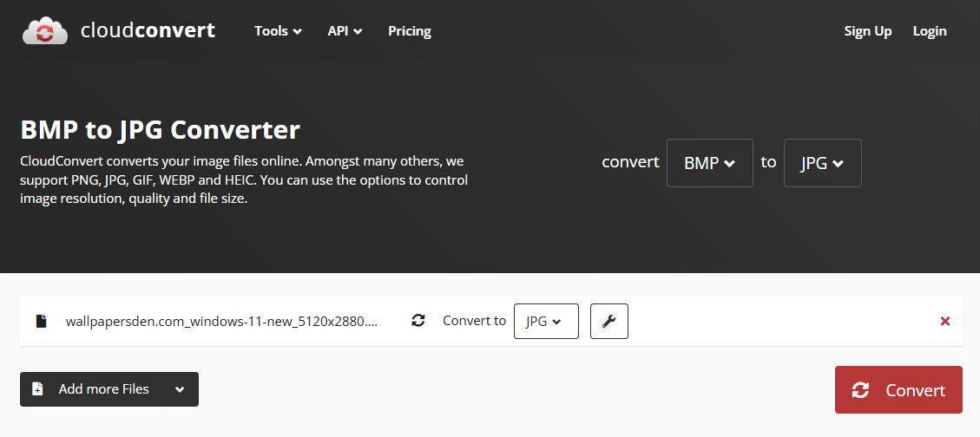This screenshot has width=980, height=437.
Task: Click the file document icon beside the filename
Action: [42, 321]
